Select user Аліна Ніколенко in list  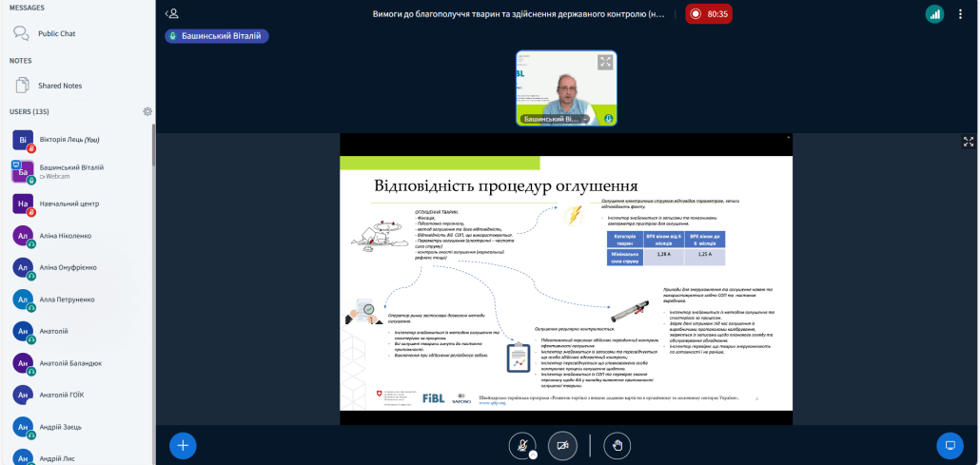point(66,236)
